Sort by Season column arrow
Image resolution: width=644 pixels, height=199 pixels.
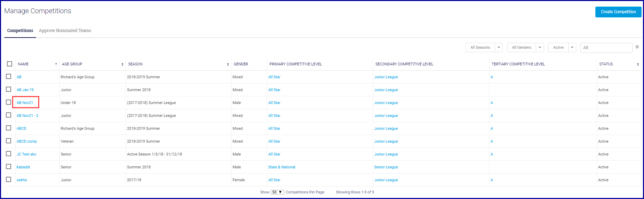coord(228,64)
